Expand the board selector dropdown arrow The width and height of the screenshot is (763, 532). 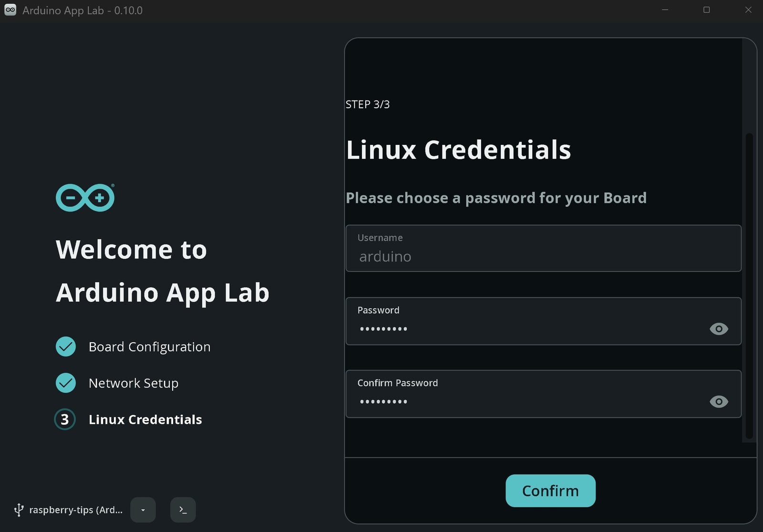click(x=143, y=510)
